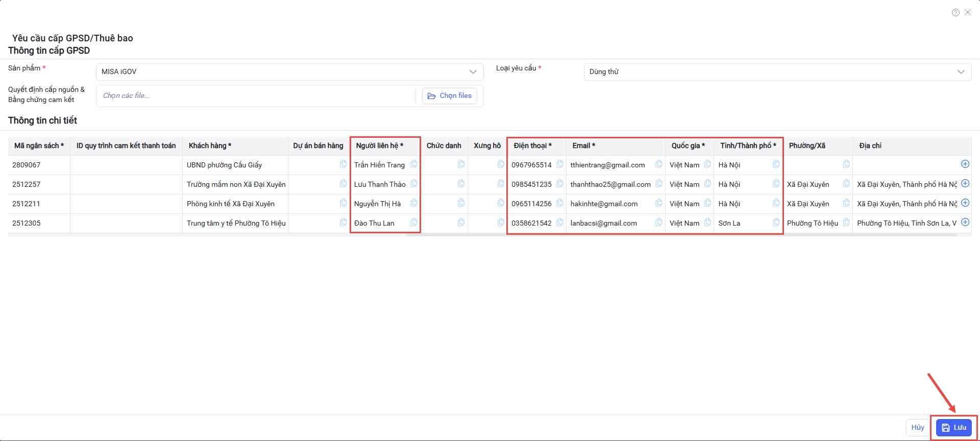Copy contact name Trần Hiền Trang
Screen dimensions: 980x441
[414, 164]
